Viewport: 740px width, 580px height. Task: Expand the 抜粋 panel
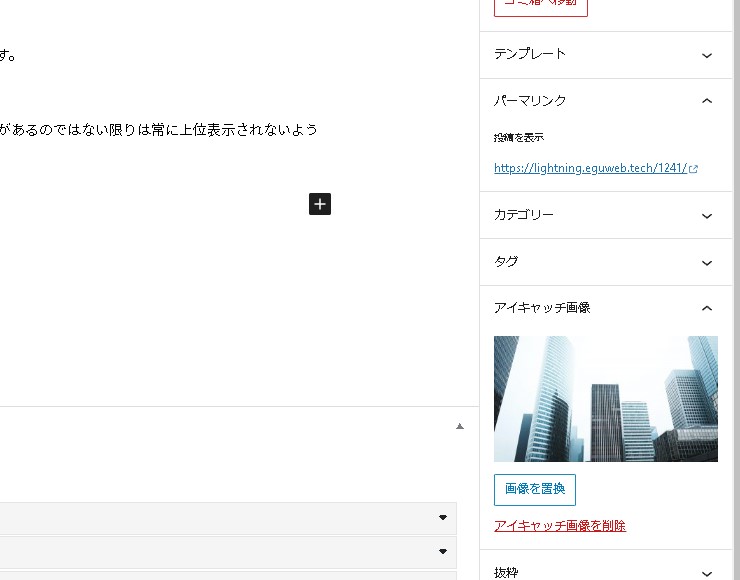(x=707, y=573)
